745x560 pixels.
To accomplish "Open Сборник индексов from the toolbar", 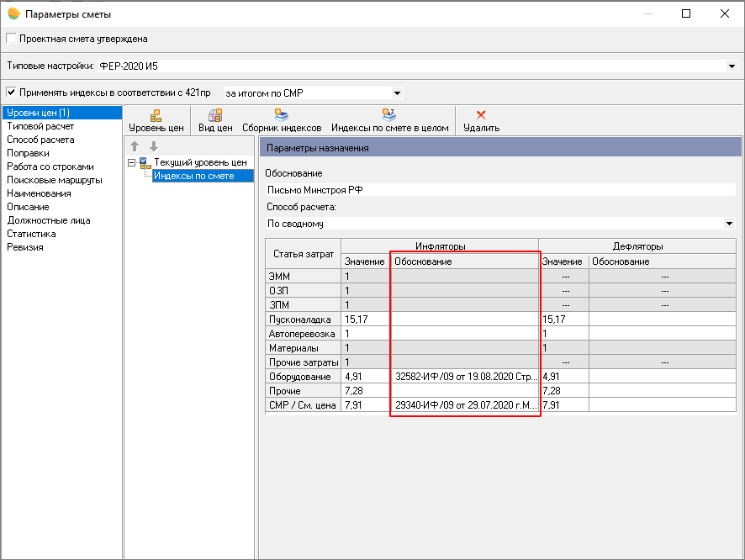I will pos(282,115).
